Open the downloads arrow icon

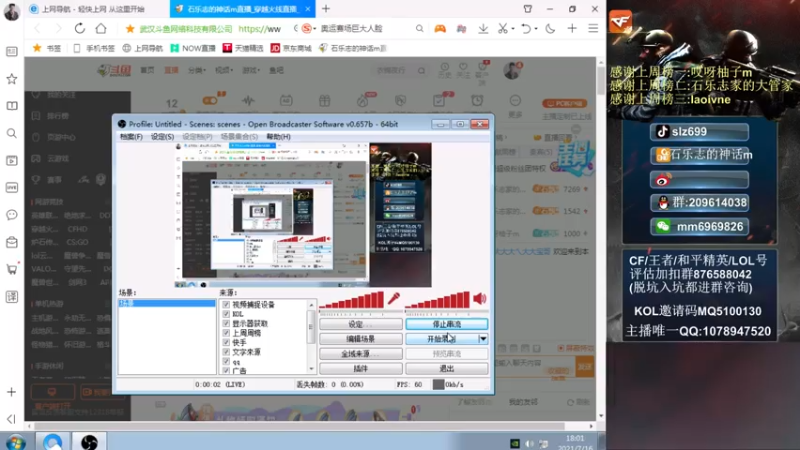click(x=483, y=29)
